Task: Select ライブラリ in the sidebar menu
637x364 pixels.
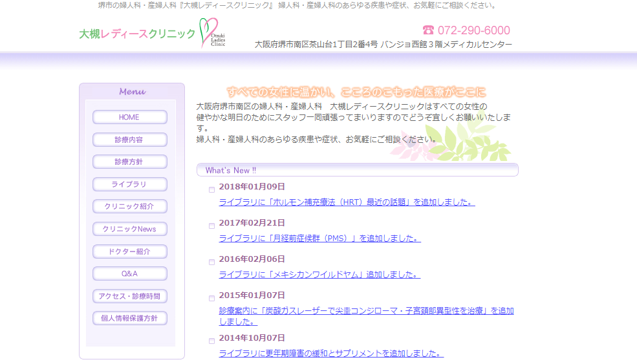Action: coord(129,184)
